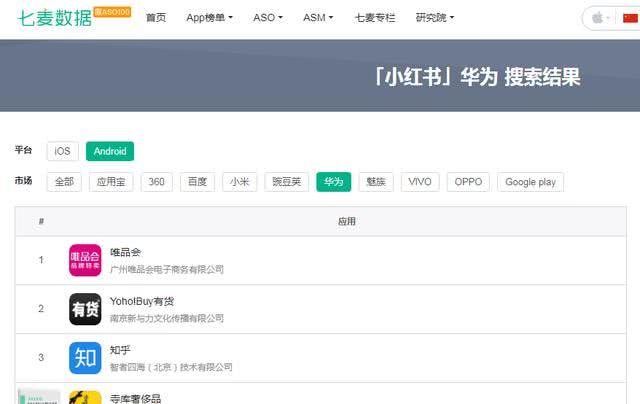Image resolution: width=640 pixels, height=404 pixels.
Task: Expand the 研究院 dropdown menu
Action: pyautogui.click(x=435, y=18)
